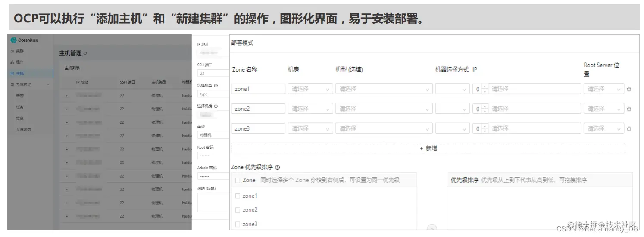This screenshot has width=644, height=237.
Task: Open the IP 请选择 selector for zone1
Action: pos(535,89)
